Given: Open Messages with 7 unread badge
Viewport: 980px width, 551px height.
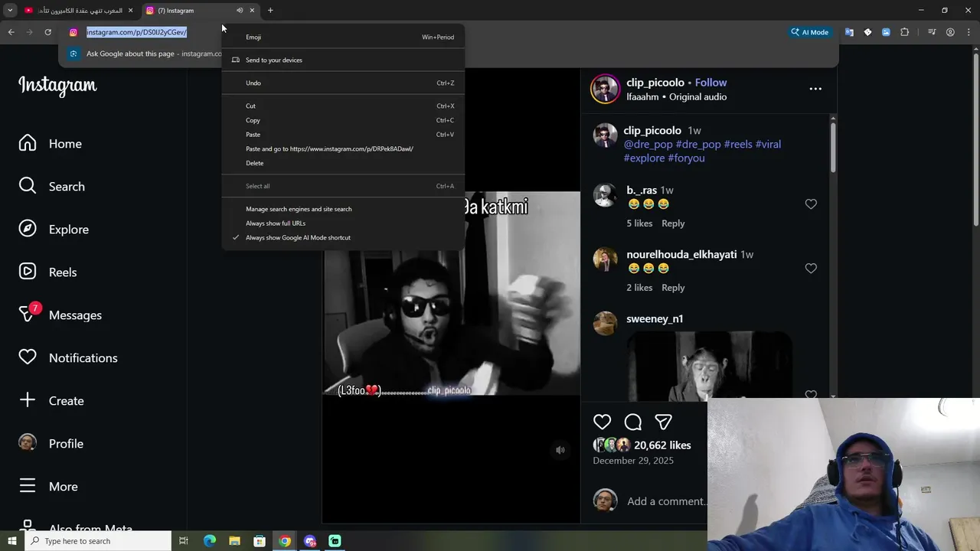Looking at the screenshot, I should click(x=60, y=315).
